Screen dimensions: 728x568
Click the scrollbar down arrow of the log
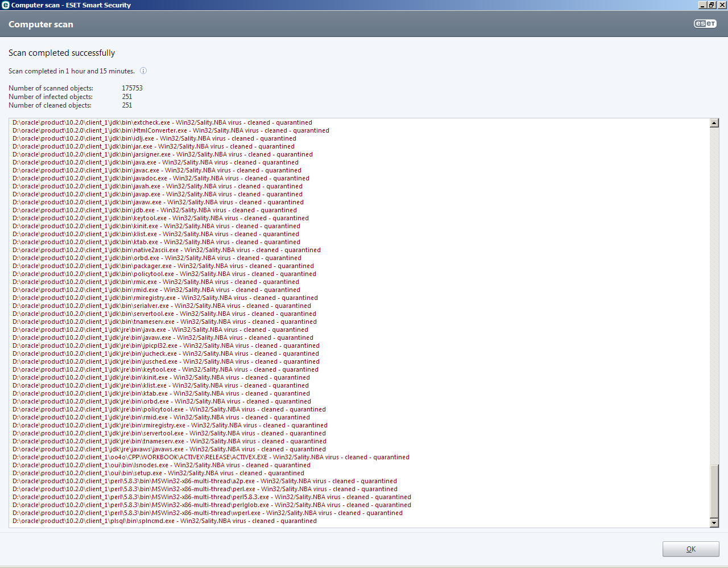point(714,523)
